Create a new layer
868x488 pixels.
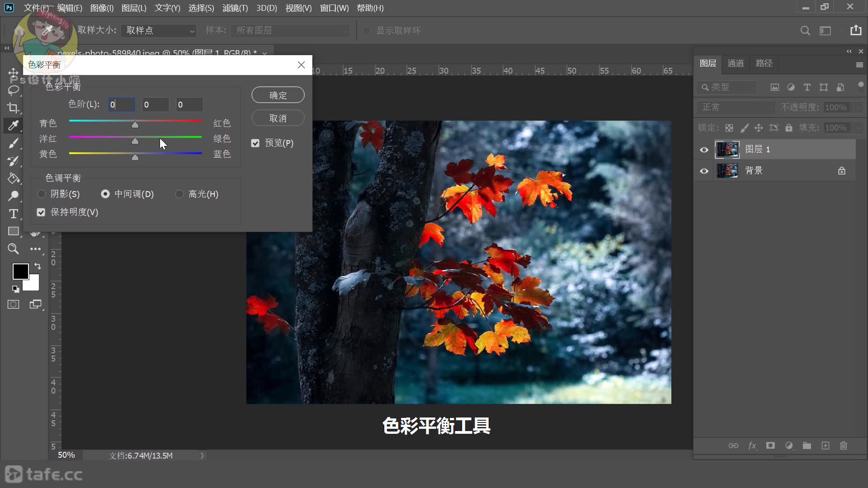pos(826,446)
